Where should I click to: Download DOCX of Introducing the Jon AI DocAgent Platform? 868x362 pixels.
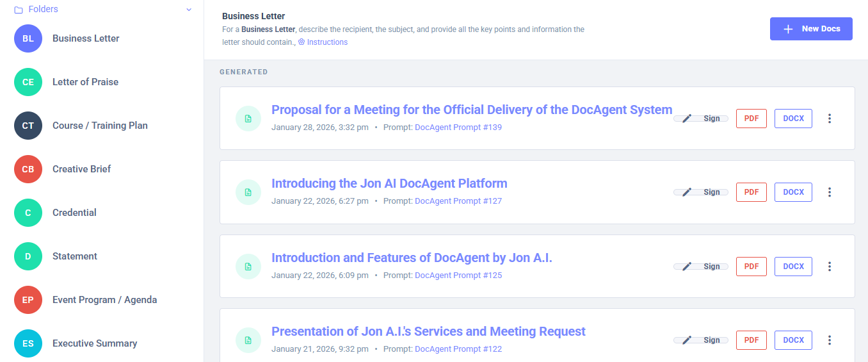[x=793, y=192]
